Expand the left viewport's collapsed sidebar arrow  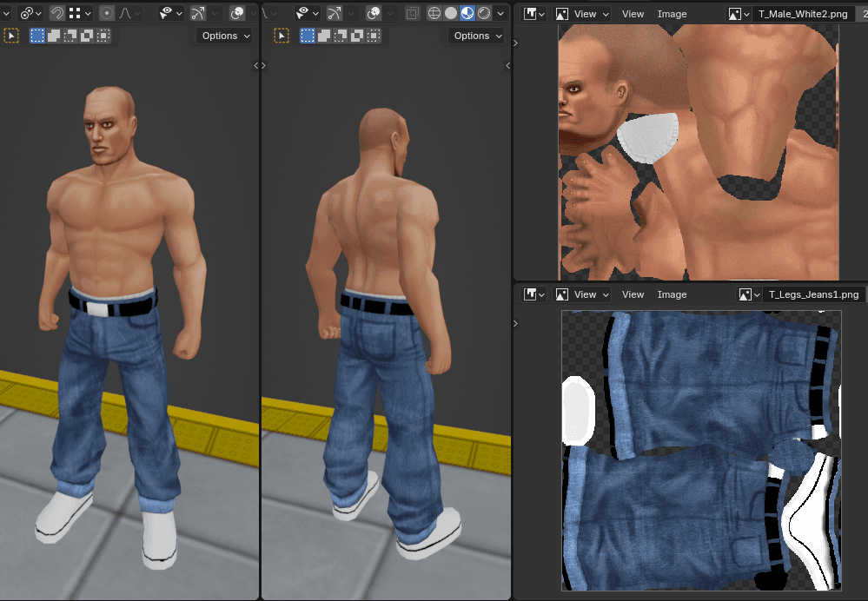pyautogui.click(x=255, y=66)
